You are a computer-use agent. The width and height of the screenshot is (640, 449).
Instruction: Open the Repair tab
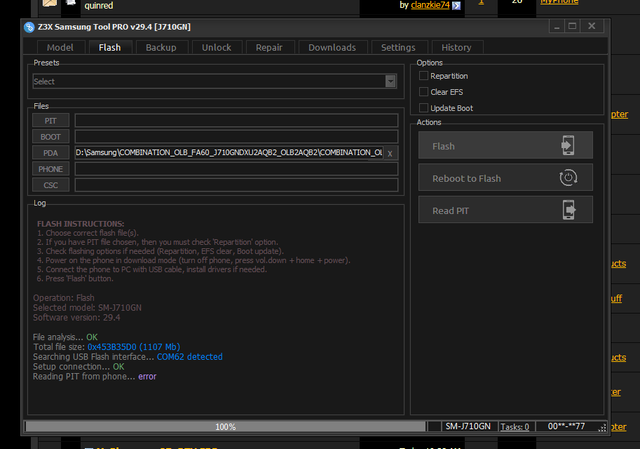point(269,47)
